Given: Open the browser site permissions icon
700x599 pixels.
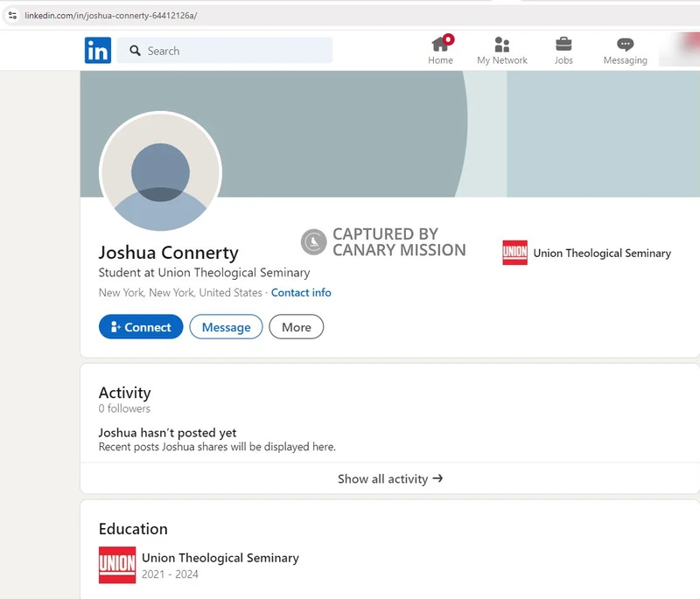Looking at the screenshot, I should 12,15.
